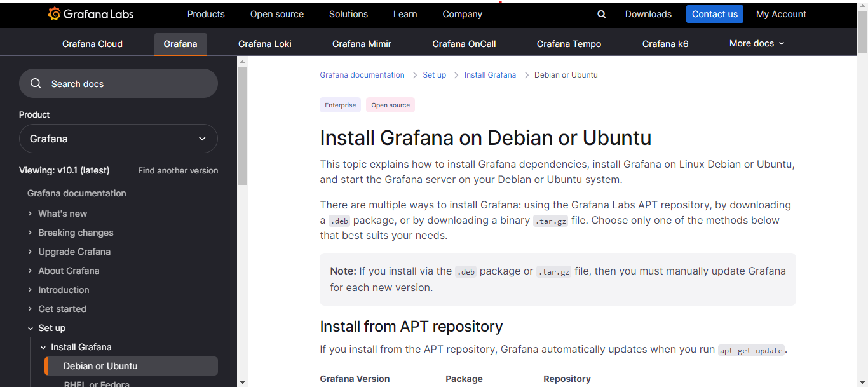Click Find another version link

[178, 170]
